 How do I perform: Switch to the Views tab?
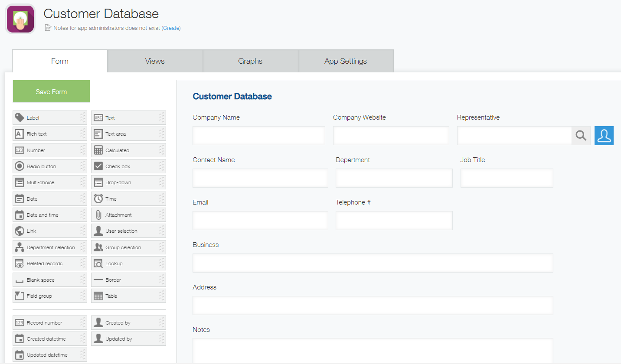click(155, 61)
